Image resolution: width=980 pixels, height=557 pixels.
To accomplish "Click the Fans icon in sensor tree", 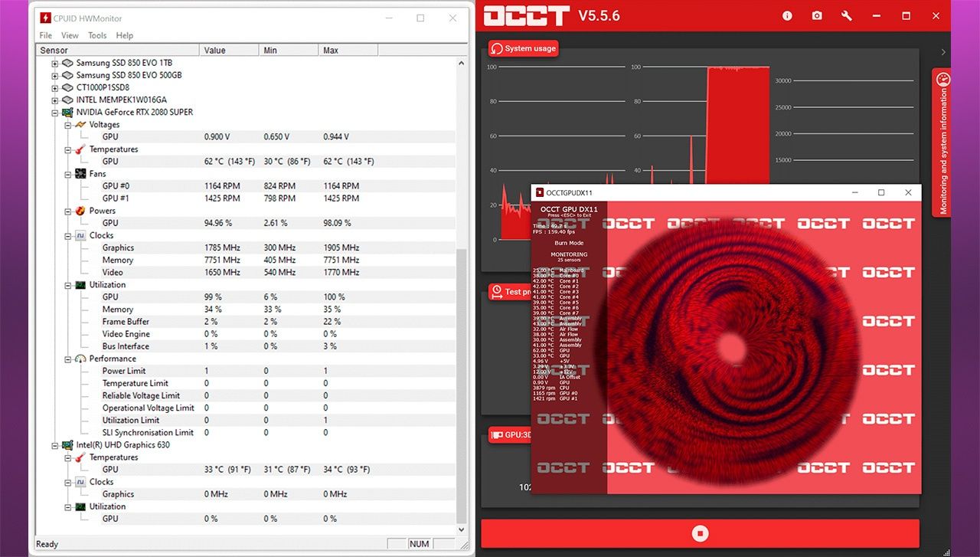I will (x=80, y=174).
